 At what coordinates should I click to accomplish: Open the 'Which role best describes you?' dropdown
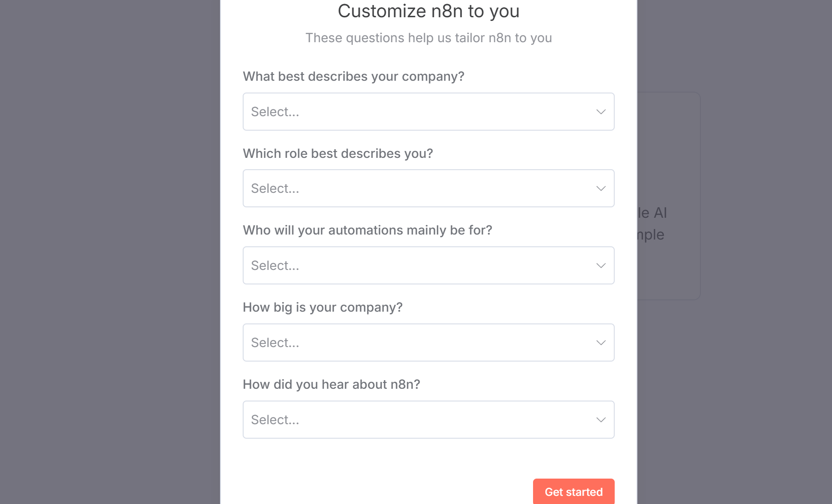click(x=428, y=188)
